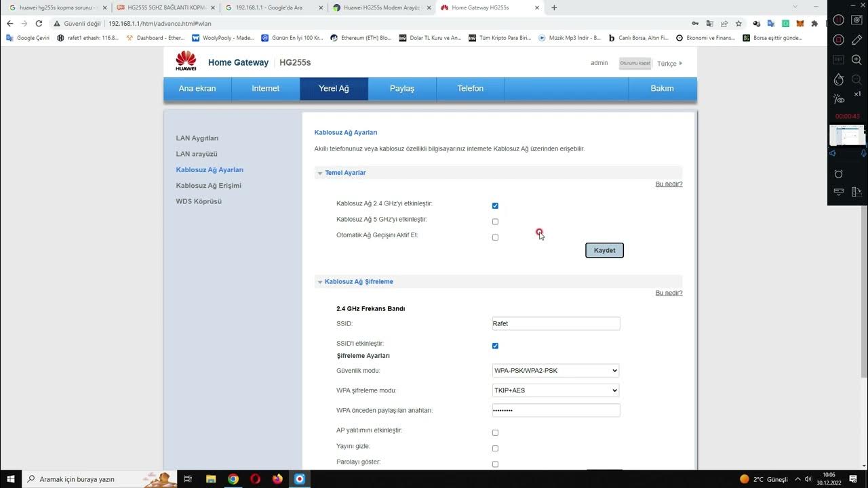Switch to the HG255S 5GHZ BAĞLANTI browser tab
The image size is (868, 488).
tap(164, 7)
